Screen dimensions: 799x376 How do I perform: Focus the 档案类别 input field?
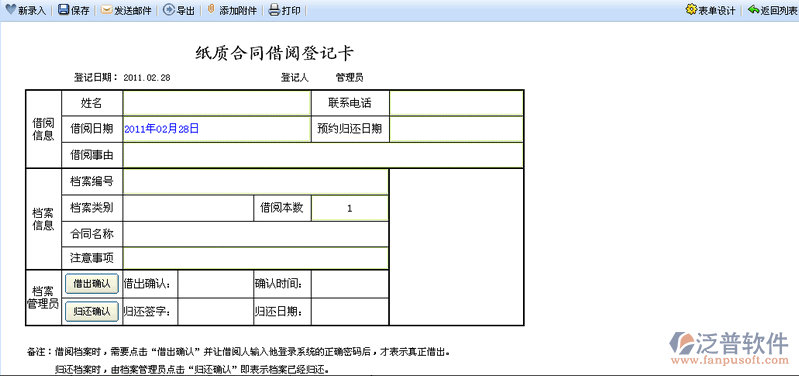click(x=188, y=208)
